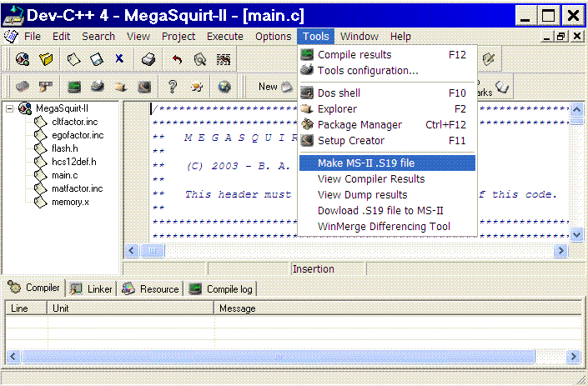Open the Project menu

[178, 37]
